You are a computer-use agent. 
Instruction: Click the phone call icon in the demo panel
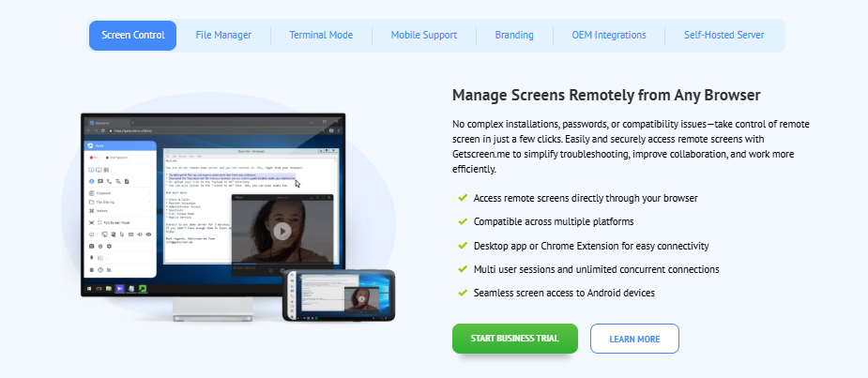click(x=109, y=182)
